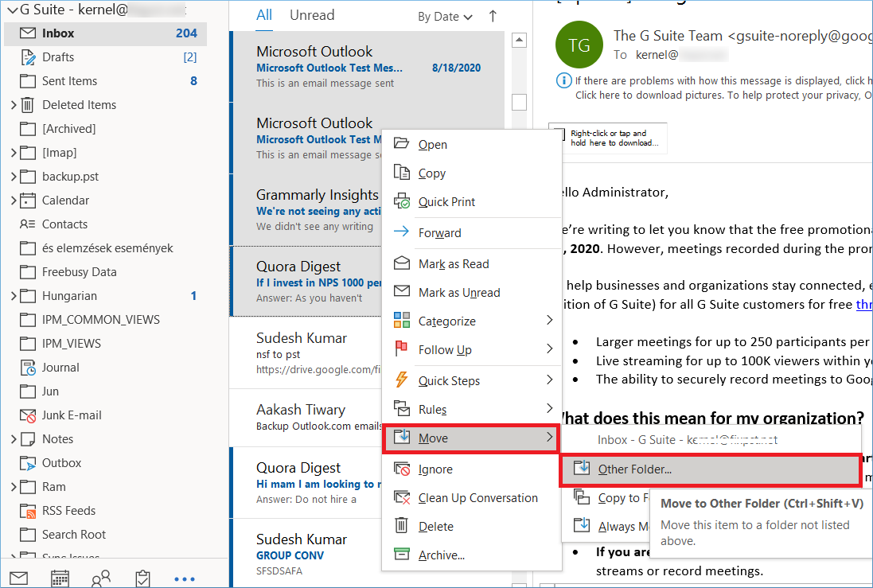Choose Ignore in the context menu
The image size is (873, 588).
pyautogui.click(x=472, y=469)
